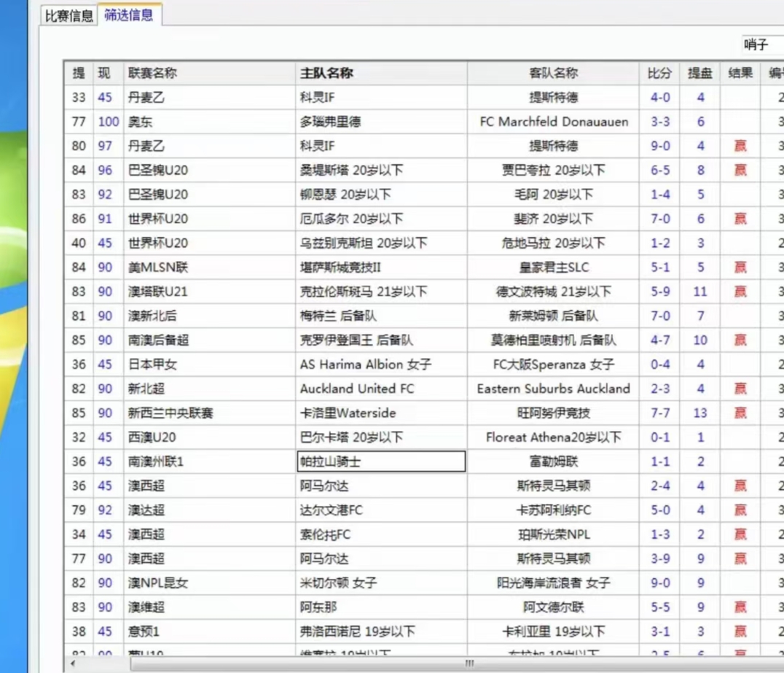The image size is (784, 673).
Task: Click the 9-0 score for 米切尔顿 女子
Action: coord(659,583)
